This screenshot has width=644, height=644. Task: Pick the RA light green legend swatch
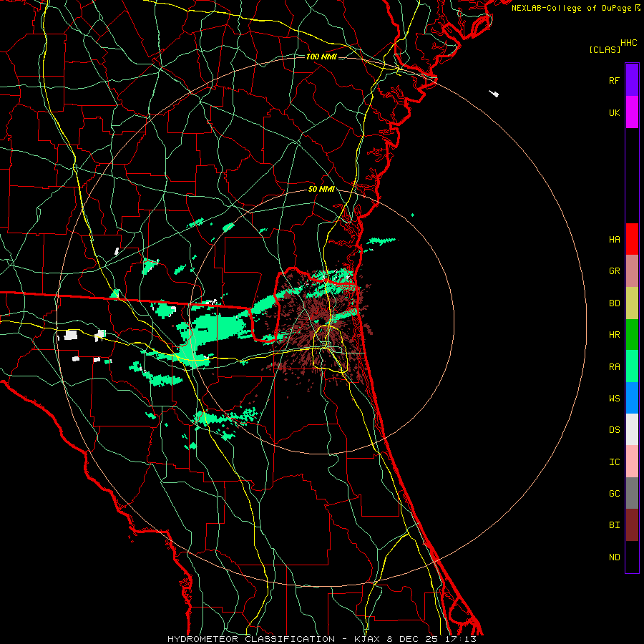[632, 366]
